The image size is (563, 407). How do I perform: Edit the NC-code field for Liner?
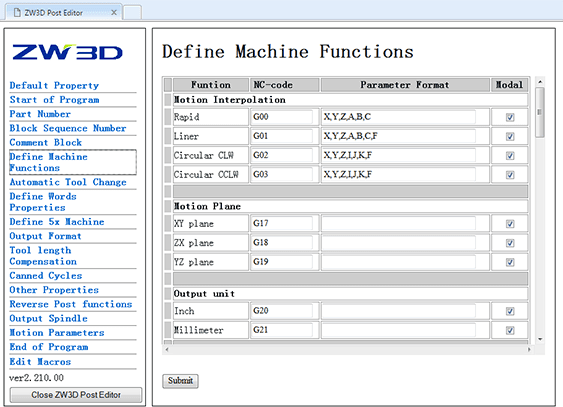[x=282, y=136]
